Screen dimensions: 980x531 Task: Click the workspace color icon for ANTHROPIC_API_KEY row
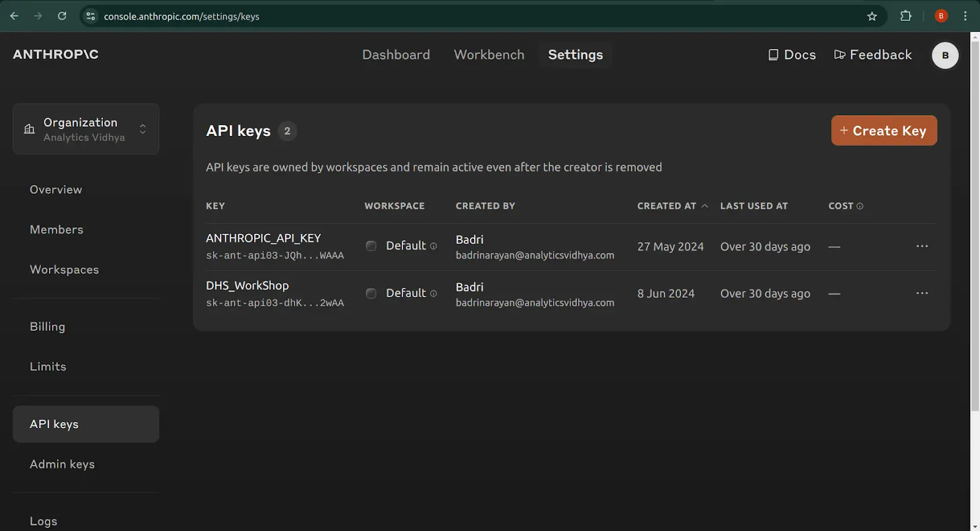[371, 246]
